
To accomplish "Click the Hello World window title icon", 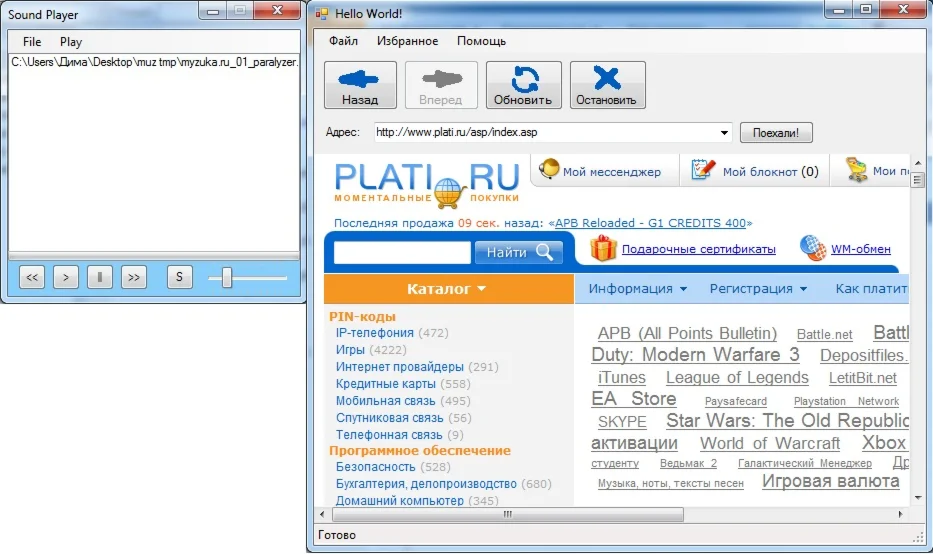I will point(322,14).
